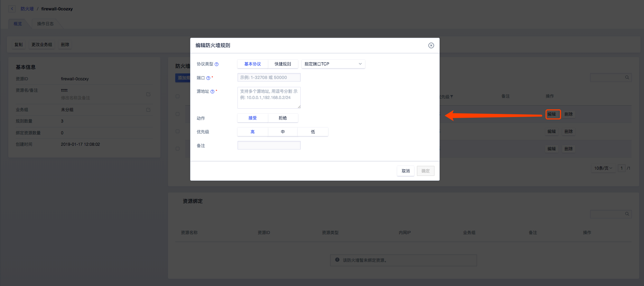This screenshot has height=286, width=644.
Task: Click the help icon next to 协议类型
Action: click(217, 64)
